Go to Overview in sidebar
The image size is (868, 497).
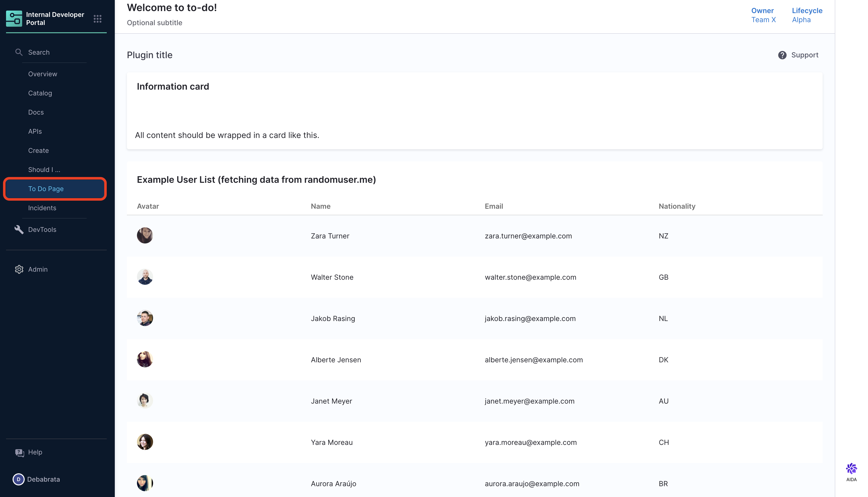coord(43,74)
